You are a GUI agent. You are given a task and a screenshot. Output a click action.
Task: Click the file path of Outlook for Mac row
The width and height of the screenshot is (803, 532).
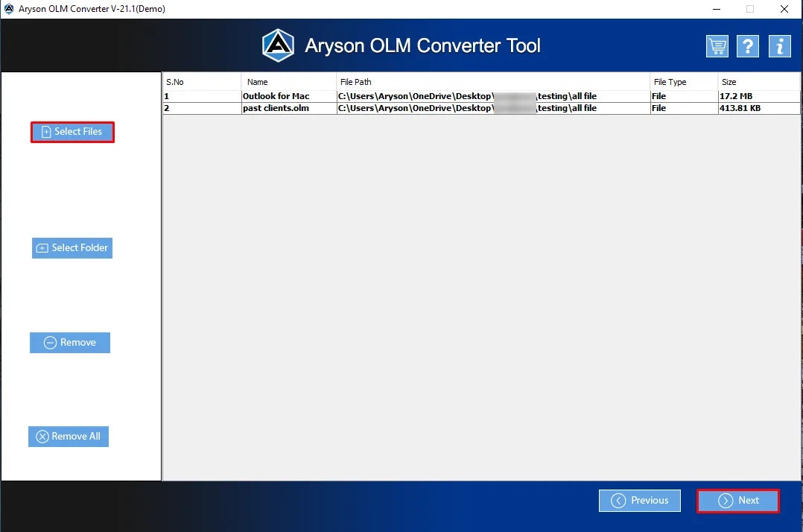(493, 96)
